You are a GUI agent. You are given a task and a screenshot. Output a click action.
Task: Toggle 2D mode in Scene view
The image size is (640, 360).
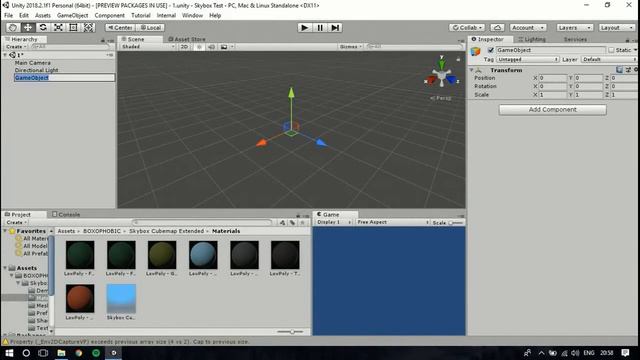[184, 47]
